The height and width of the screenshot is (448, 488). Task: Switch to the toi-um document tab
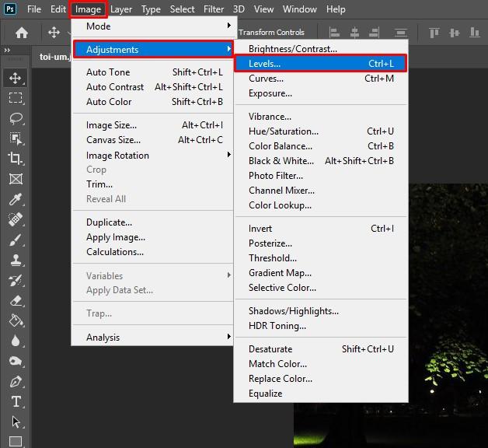(x=54, y=56)
